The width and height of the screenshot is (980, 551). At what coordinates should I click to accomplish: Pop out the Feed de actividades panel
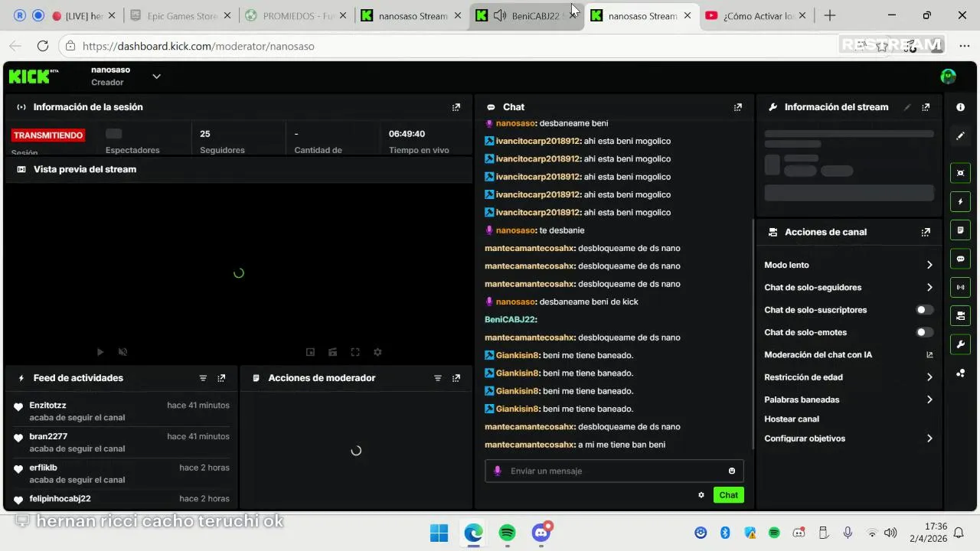[221, 378]
